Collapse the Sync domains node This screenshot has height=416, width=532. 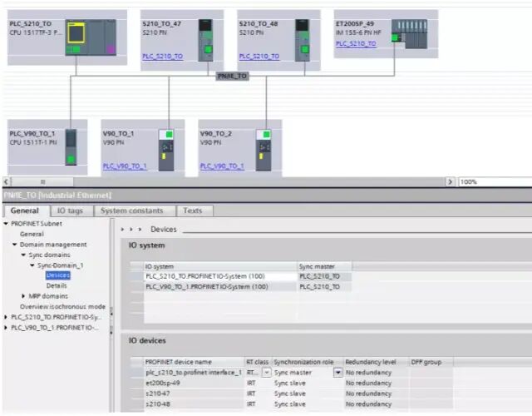point(23,255)
